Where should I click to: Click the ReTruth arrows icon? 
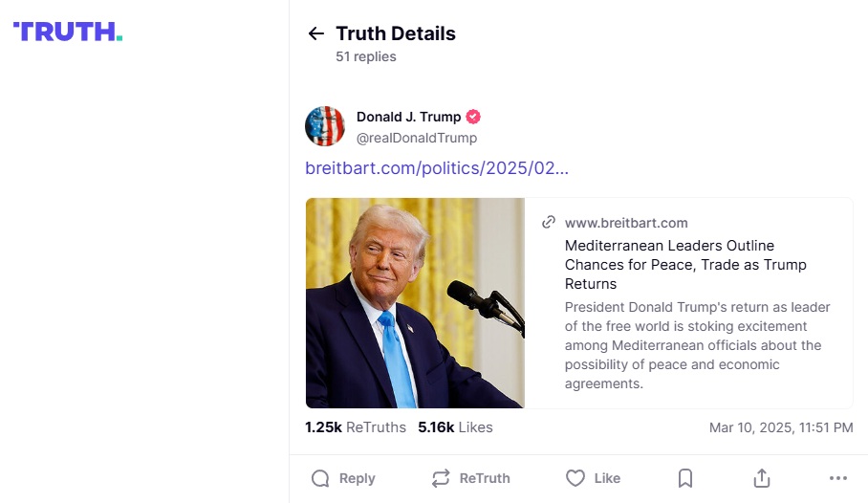click(x=441, y=478)
